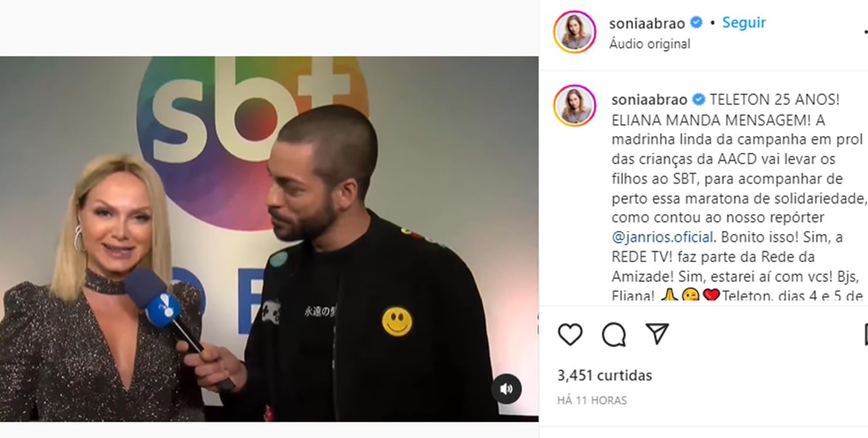The height and width of the screenshot is (438, 868).
Task: View the 3,451 curtidas likes list
Action: coord(605,375)
